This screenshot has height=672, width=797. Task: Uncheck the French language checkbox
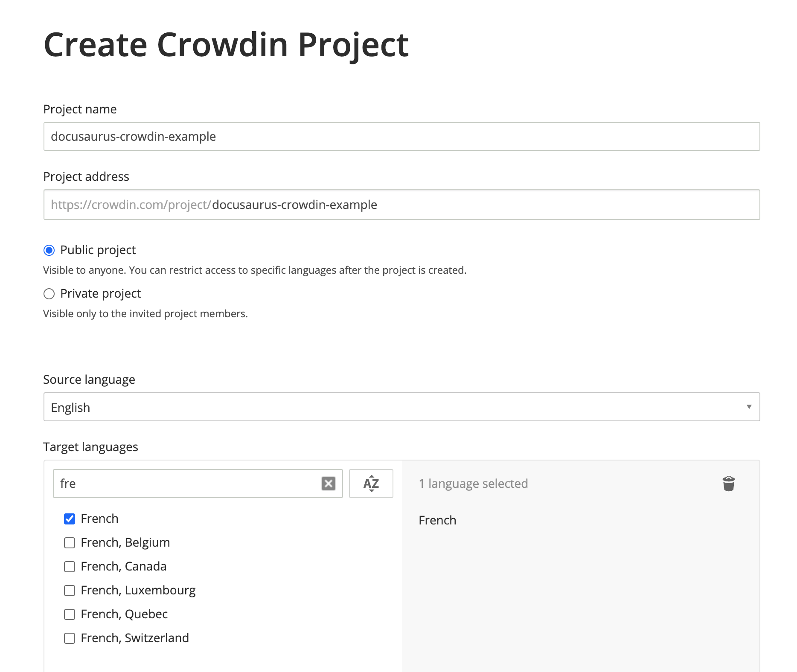pyautogui.click(x=70, y=519)
